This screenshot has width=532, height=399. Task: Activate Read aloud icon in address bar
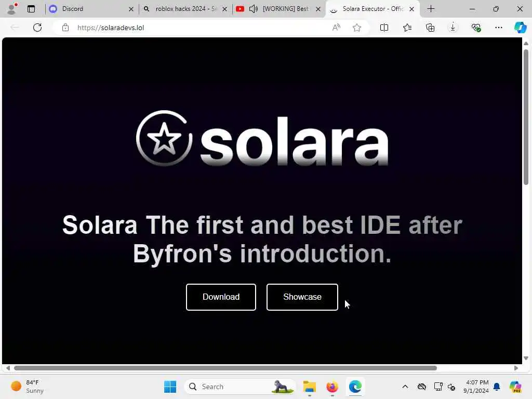pyautogui.click(x=336, y=28)
